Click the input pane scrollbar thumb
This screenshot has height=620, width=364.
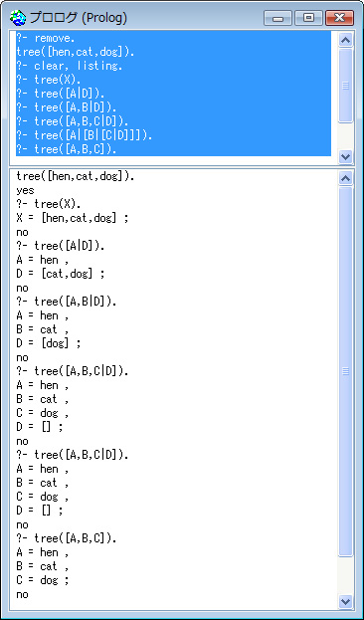pos(346,86)
